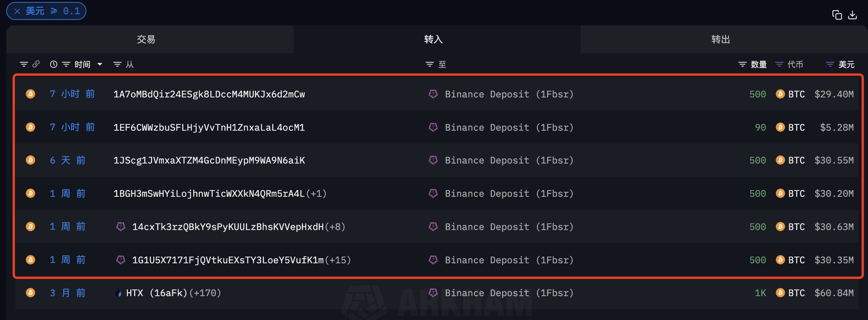
Task: Click the copy icon at top right
Action: [838, 14]
